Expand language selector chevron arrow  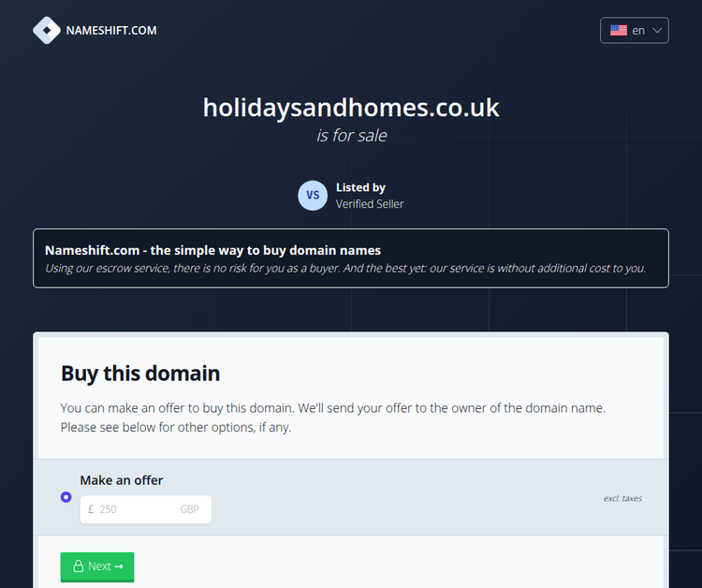pyautogui.click(x=657, y=30)
